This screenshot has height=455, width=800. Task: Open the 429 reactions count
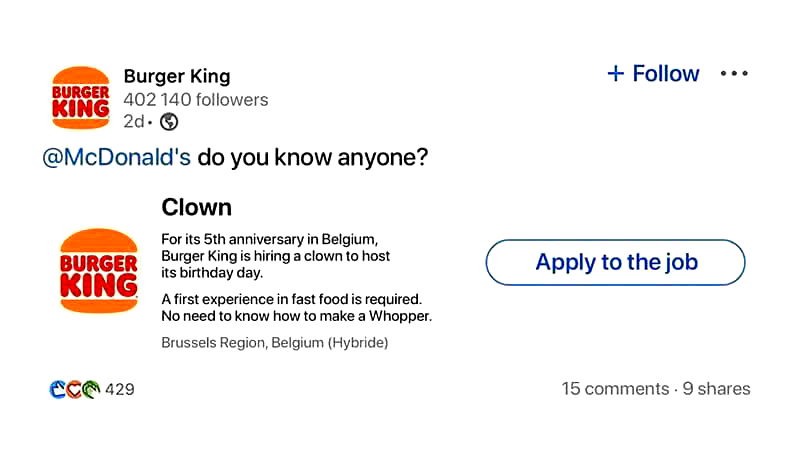(120, 389)
